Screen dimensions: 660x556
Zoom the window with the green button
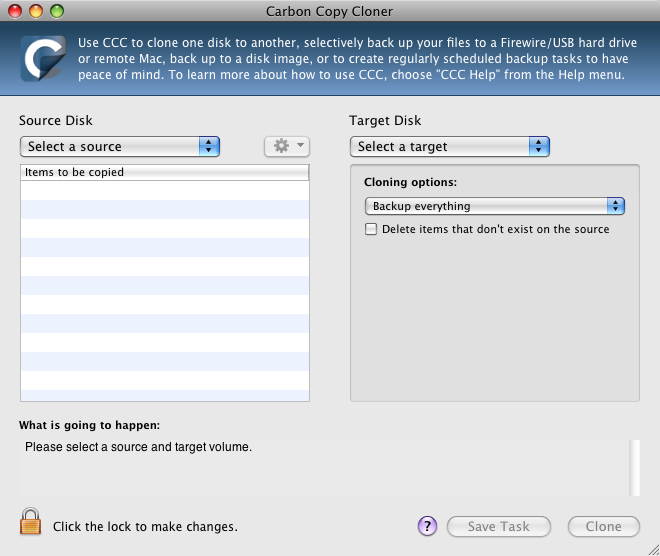56,11
